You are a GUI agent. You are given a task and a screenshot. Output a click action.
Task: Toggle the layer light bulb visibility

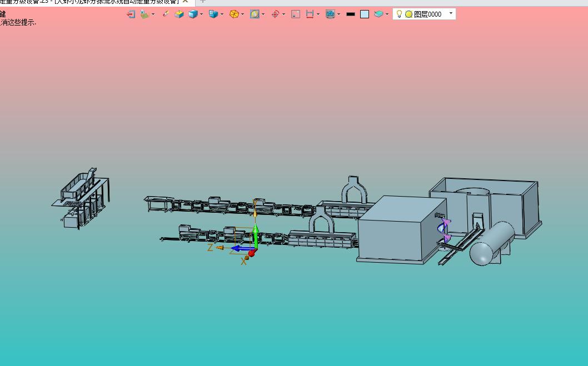coord(400,14)
